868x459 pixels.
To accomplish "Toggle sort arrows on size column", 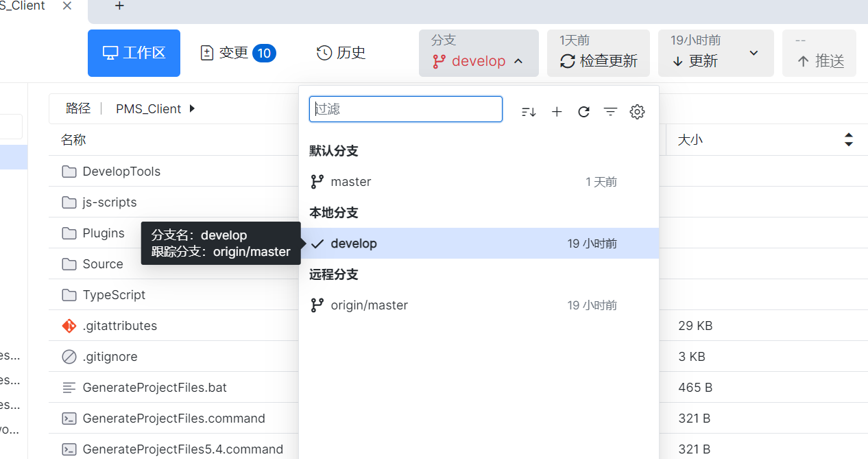I will click(x=849, y=140).
